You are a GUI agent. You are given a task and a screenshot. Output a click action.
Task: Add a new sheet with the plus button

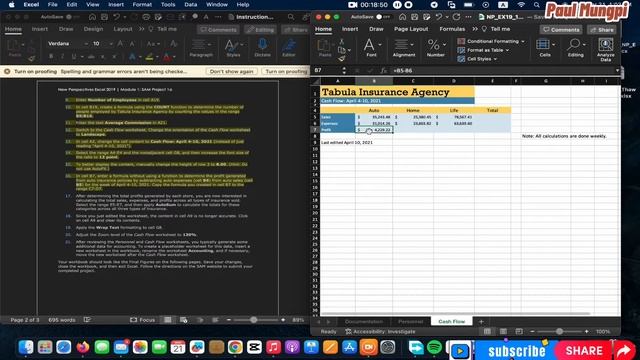click(x=481, y=322)
